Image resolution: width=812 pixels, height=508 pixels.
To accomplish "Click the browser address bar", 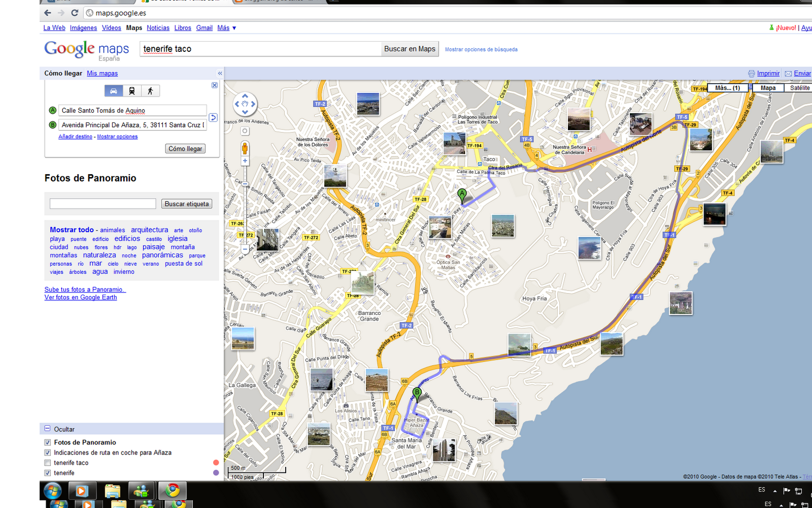I will [x=447, y=13].
